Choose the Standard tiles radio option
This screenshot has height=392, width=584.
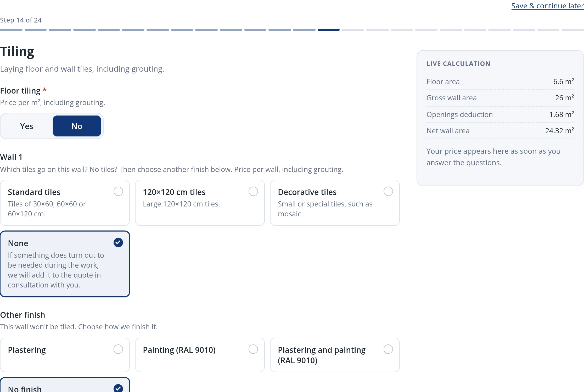coord(65,203)
